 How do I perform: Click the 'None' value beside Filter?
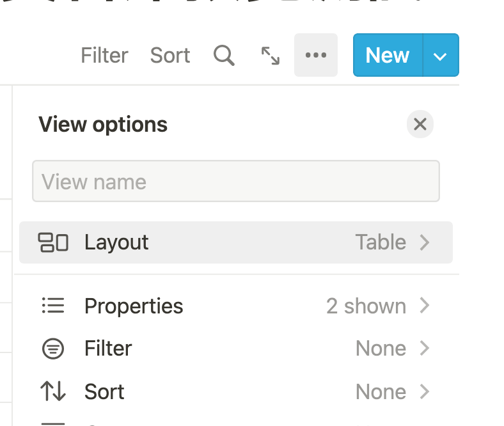tap(381, 349)
